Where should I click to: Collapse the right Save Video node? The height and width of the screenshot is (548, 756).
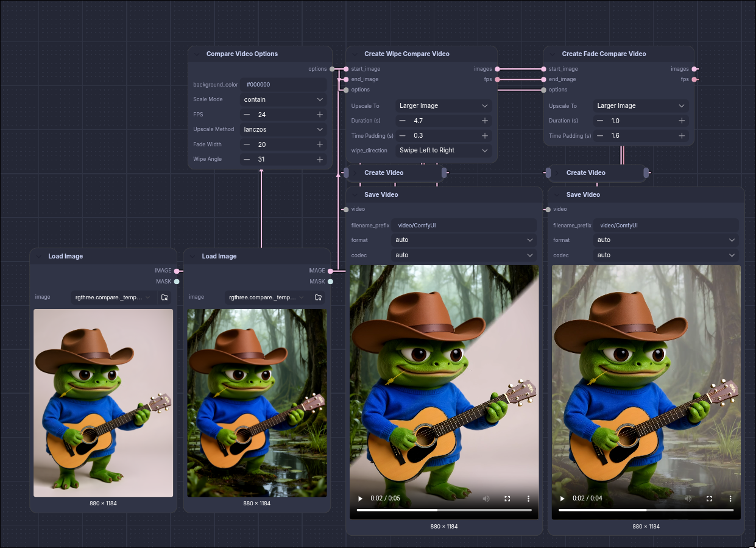coord(557,195)
